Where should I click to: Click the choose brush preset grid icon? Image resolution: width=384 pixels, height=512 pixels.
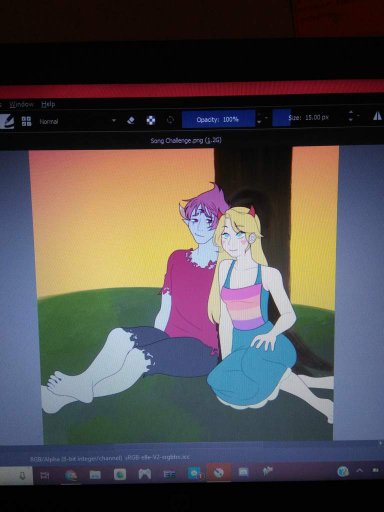[x=26, y=121]
